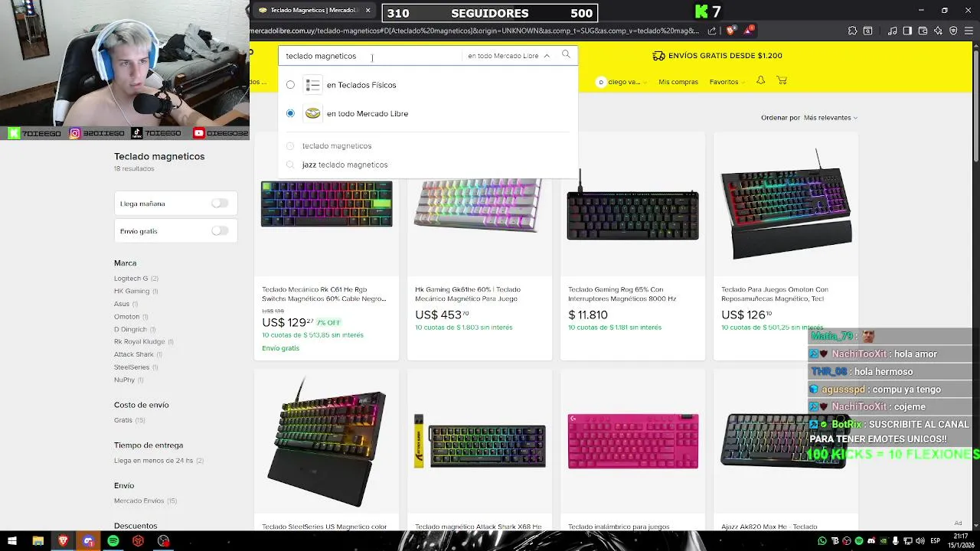The image size is (980, 551).
Task: Open browser extensions puzzle icon
Action: (x=852, y=31)
